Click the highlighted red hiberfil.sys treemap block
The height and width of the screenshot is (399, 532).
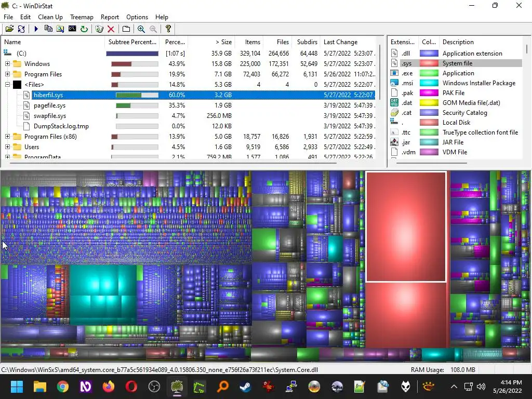(x=406, y=227)
